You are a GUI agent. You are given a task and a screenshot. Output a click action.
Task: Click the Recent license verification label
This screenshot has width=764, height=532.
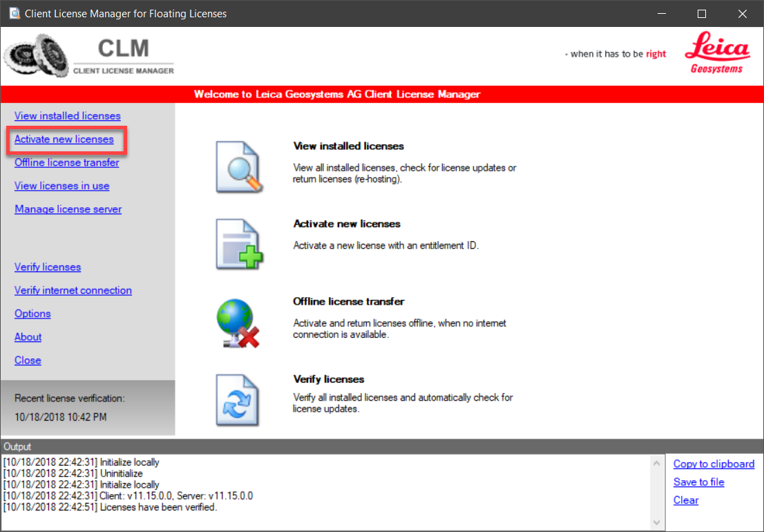[70, 399]
